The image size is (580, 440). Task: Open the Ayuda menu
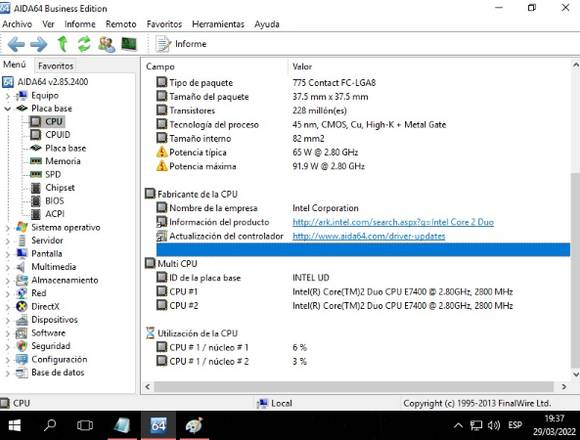(x=267, y=24)
